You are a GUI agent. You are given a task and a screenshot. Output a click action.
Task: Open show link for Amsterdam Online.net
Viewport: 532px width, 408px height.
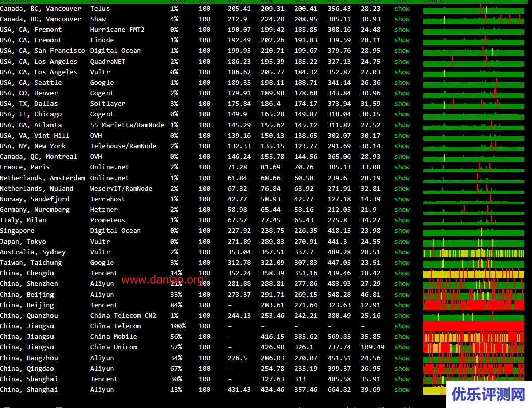click(402, 178)
